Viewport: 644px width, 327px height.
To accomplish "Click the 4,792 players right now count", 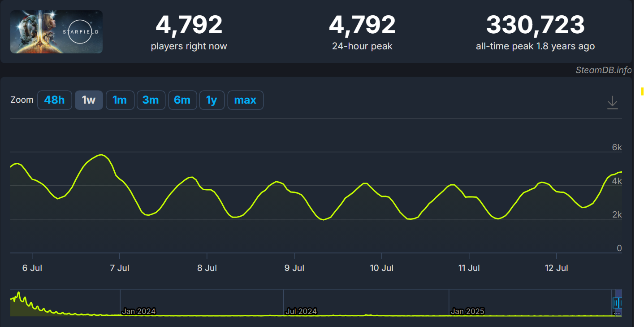I will [x=189, y=25].
